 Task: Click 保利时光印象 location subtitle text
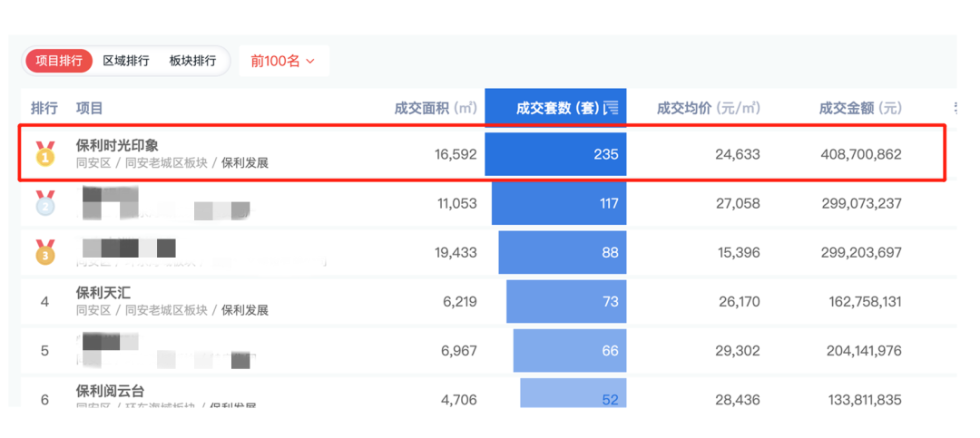(x=171, y=164)
